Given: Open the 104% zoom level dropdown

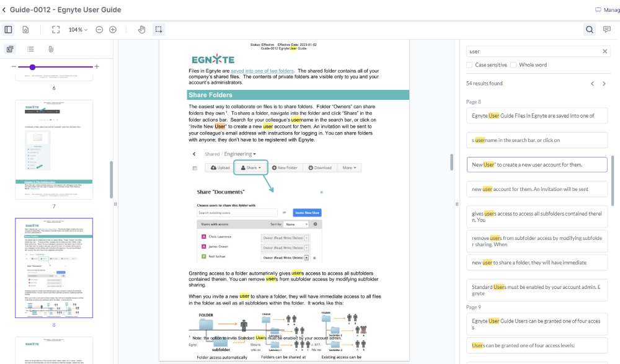Looking at the screenshot, I should click(78, 30).
